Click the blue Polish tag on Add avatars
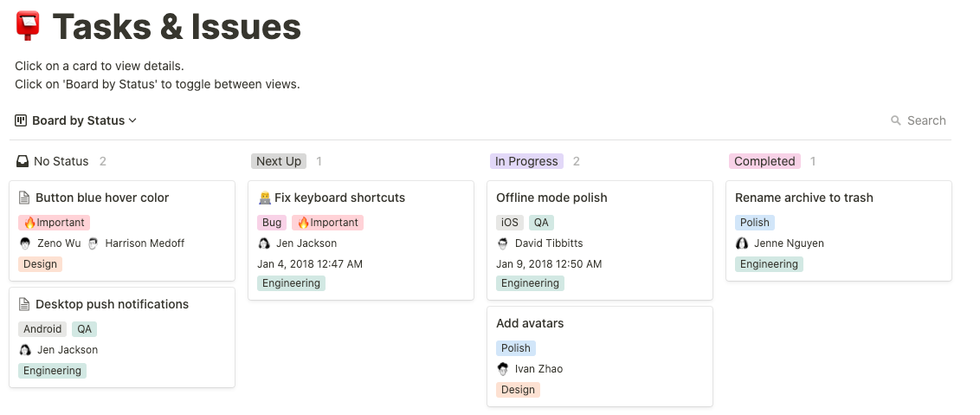The height and width of the screenshot is (415, 980). pyautogui.click(x=516, y=348)
